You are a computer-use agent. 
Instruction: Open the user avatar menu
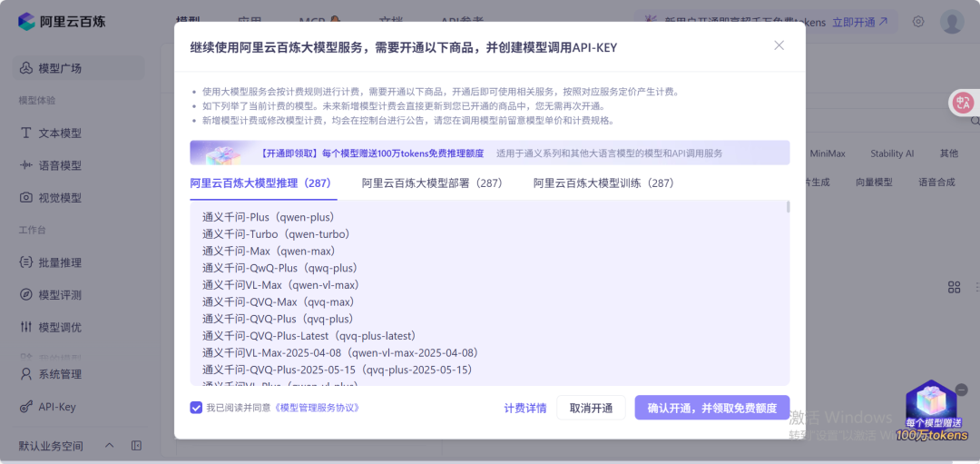click(x=952, y=21)
